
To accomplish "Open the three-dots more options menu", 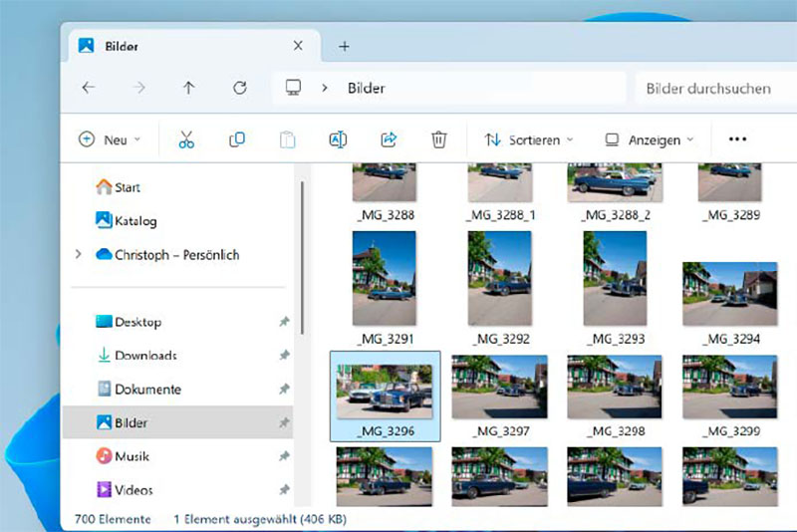I will click(x=737, y=139).
